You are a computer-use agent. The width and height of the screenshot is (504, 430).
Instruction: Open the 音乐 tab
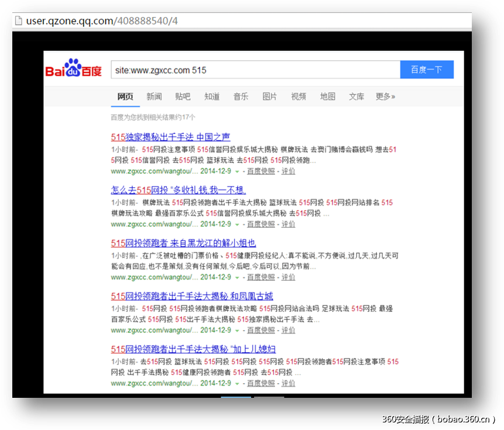tap(241, 97)
